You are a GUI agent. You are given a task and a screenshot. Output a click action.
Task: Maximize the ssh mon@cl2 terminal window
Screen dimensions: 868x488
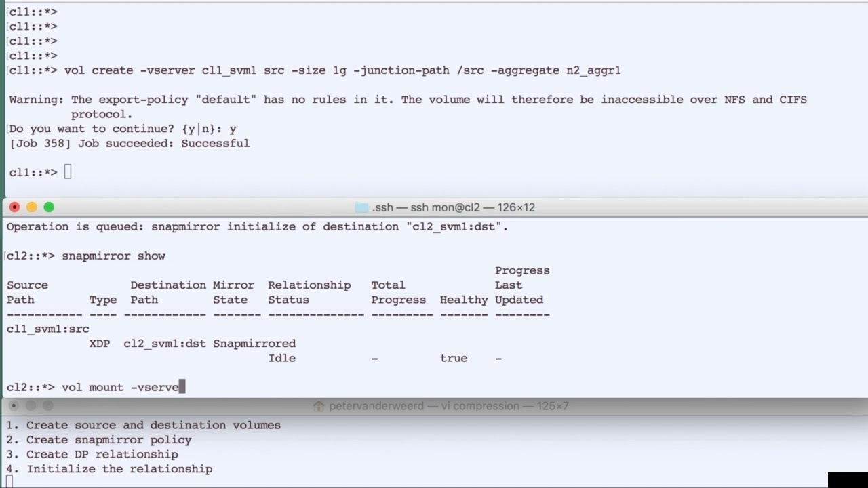pos(49,207)
